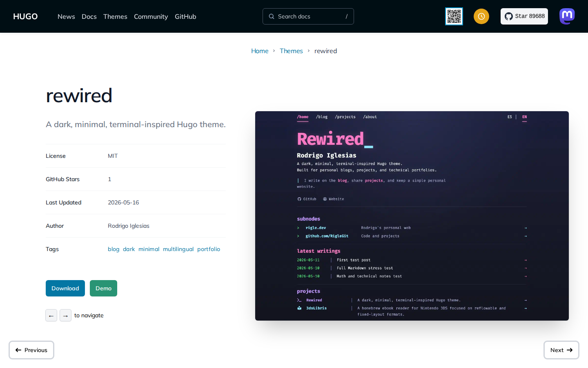Click the rewired breadcrumb current item
Viewport: 588px width, 368px height.
[x=325, y=51]
